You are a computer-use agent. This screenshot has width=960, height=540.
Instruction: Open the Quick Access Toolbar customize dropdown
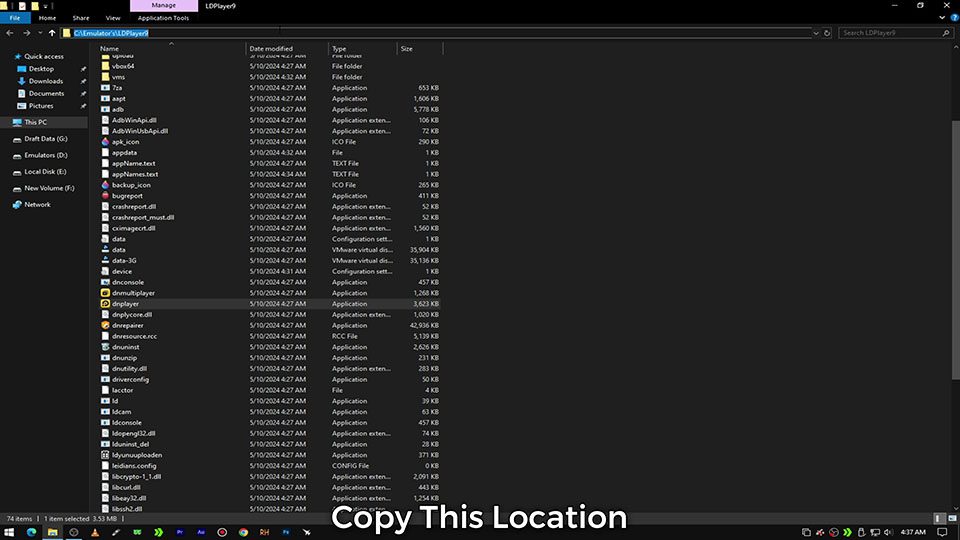[x=45, y=6]
